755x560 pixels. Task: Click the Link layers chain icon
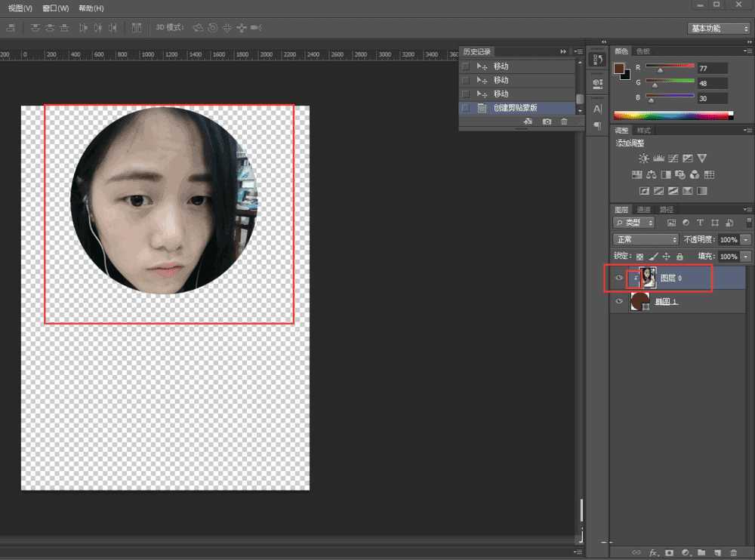click(636, 553)
